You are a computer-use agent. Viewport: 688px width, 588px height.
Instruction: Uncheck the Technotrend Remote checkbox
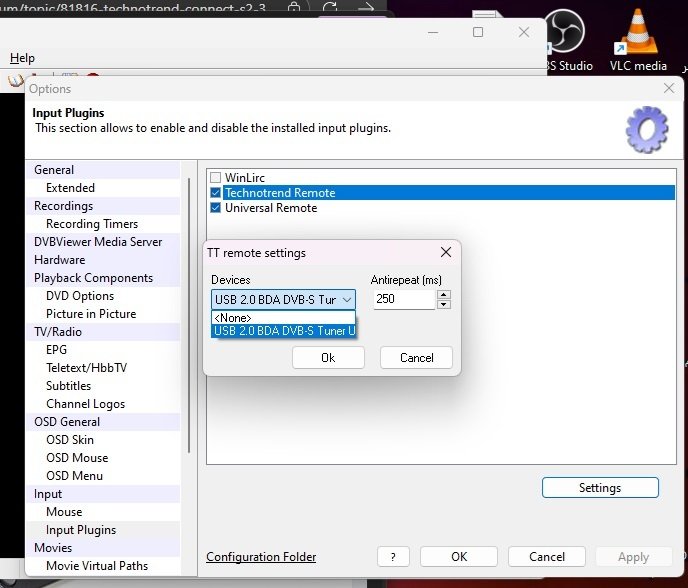(x=215, y=193)
